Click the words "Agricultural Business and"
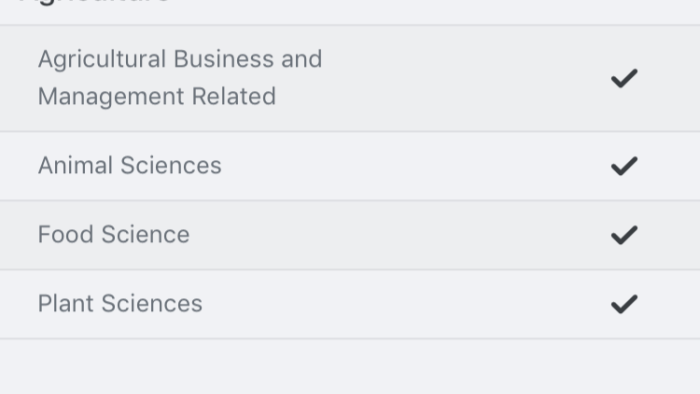The width and height of the screenshot is (700, 394). point(180,59)
